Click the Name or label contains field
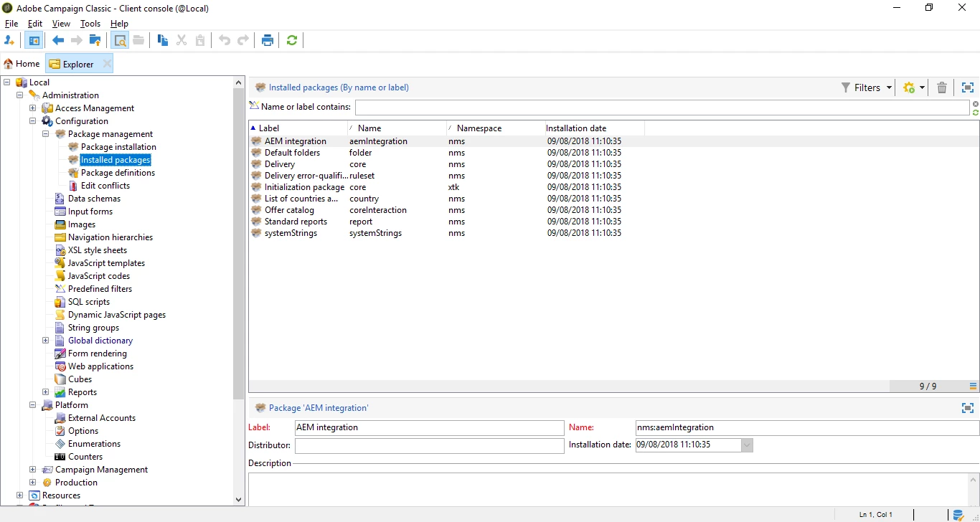The height and width of the screenshot is (522, 980). point(662,108)
